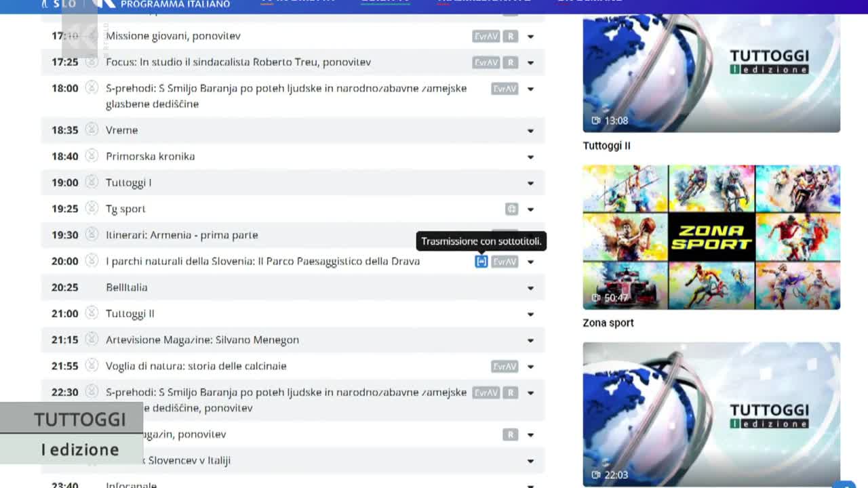The width and height of the screenshot is (868, 488).
Task: Click the EvrAV badge on I parchi naturali row
Action: click(x=505, y=262)
